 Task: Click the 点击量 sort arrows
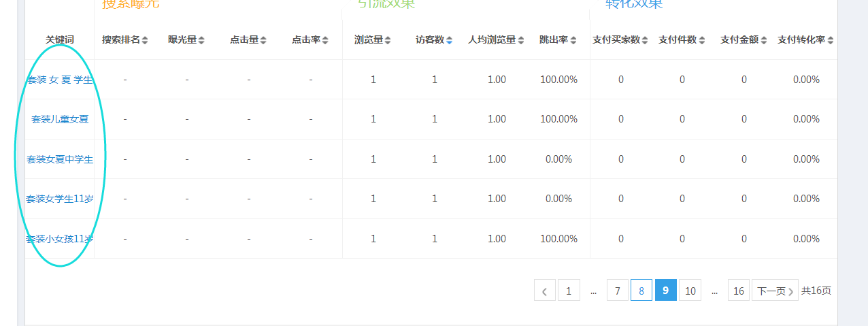pyautogui.click(x=263, y=40)
